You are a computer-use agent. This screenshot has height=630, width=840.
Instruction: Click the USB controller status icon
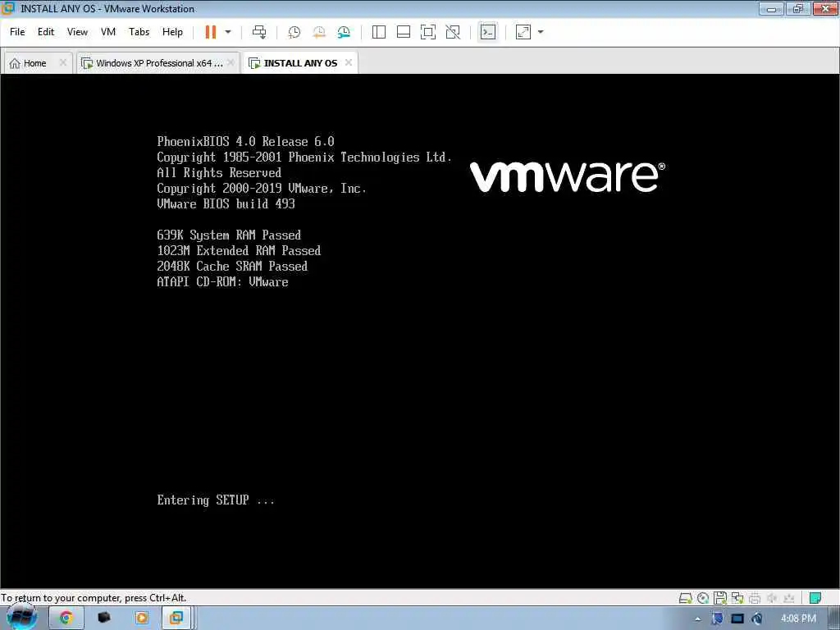[x=788, y=598]
